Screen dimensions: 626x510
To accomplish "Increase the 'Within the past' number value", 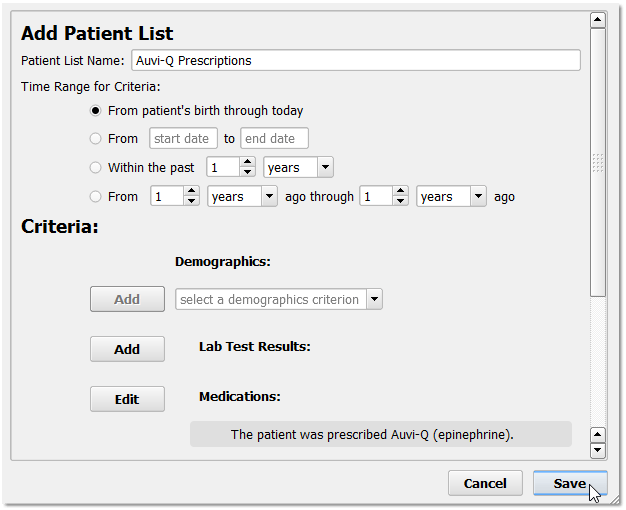I will (x=248, y=163).
